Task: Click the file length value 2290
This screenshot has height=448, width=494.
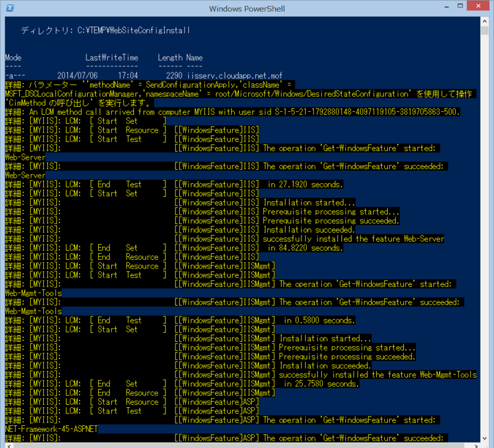Action: coord(174,75)
